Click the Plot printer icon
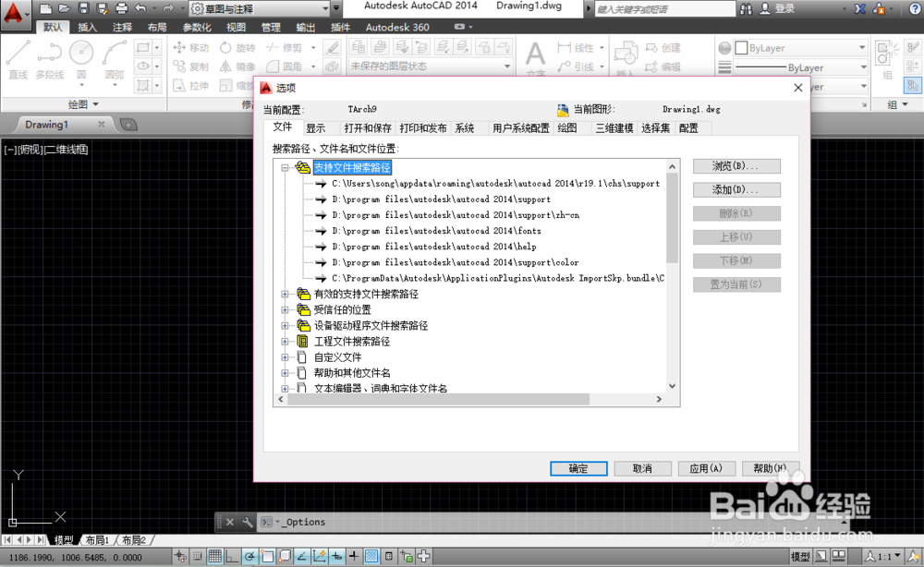The height and width of the screenshot is (567, 924). click(121, 8)
